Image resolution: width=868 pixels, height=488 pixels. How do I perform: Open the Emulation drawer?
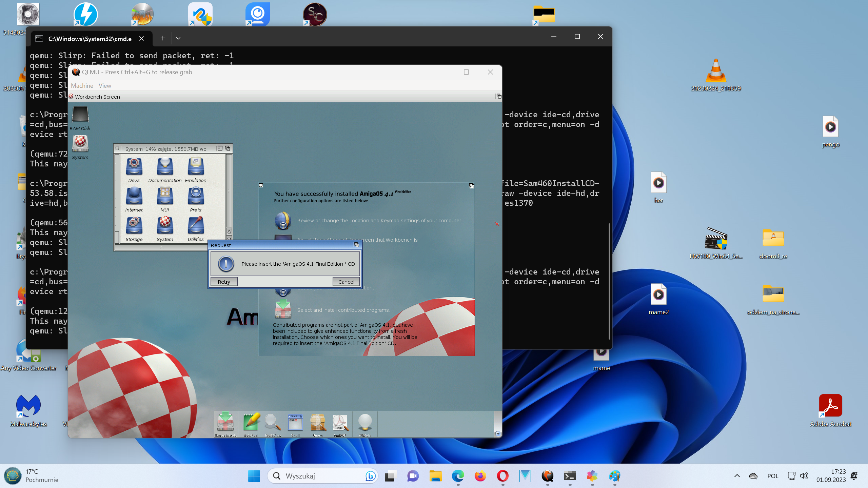196,170
